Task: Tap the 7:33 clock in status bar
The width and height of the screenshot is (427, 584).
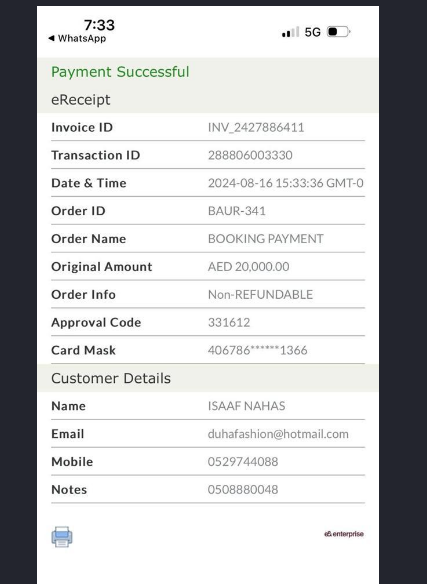Action: click(x=99, y=25)
